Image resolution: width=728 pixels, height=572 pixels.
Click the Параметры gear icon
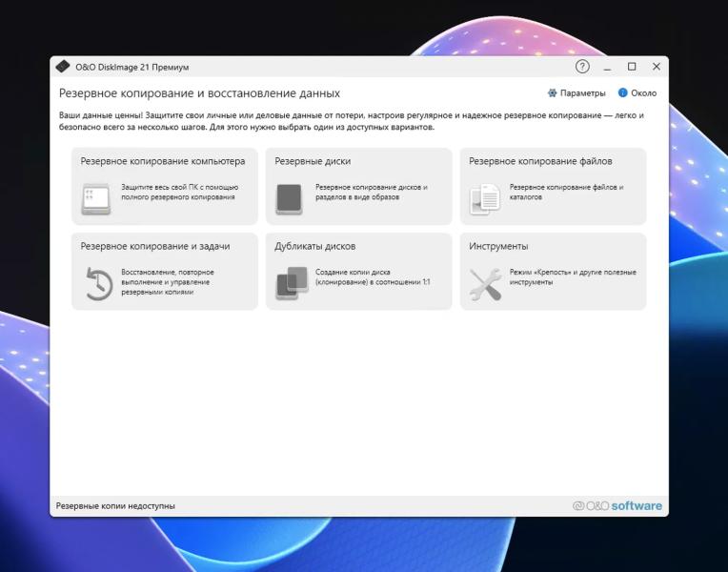click(552, 92)
